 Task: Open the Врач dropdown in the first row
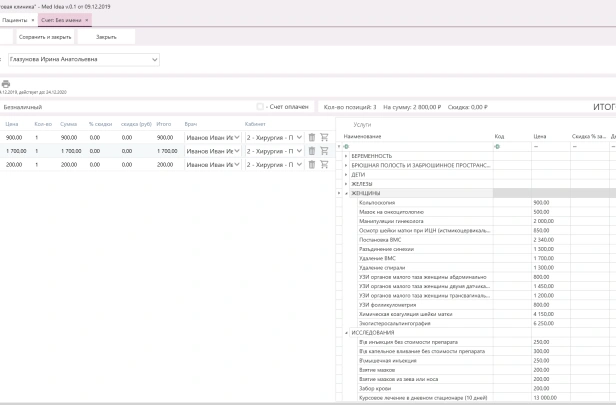[237, 137]
